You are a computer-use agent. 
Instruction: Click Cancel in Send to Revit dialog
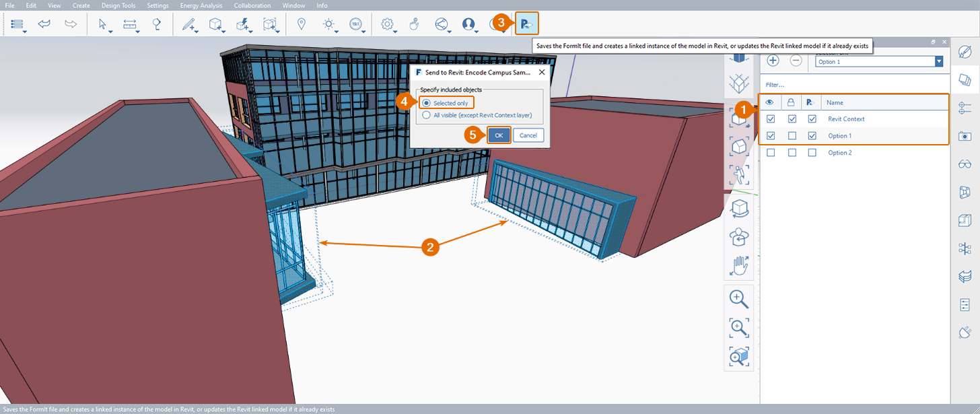tap(528, 135)
